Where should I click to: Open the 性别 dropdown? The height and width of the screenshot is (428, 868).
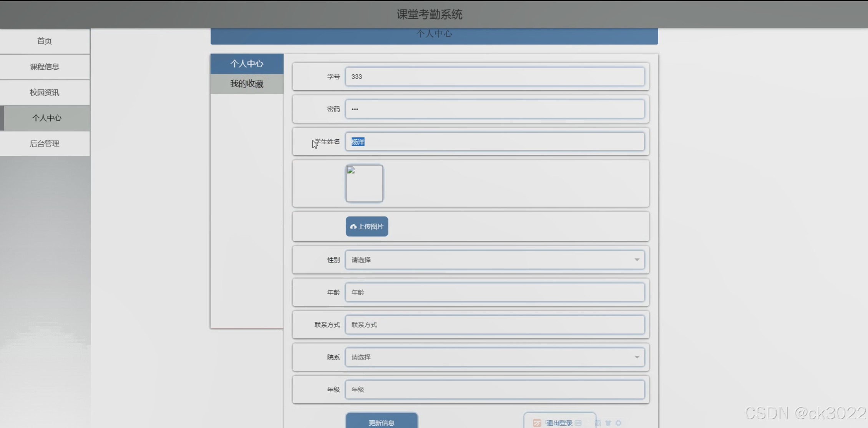coord(495,260)
